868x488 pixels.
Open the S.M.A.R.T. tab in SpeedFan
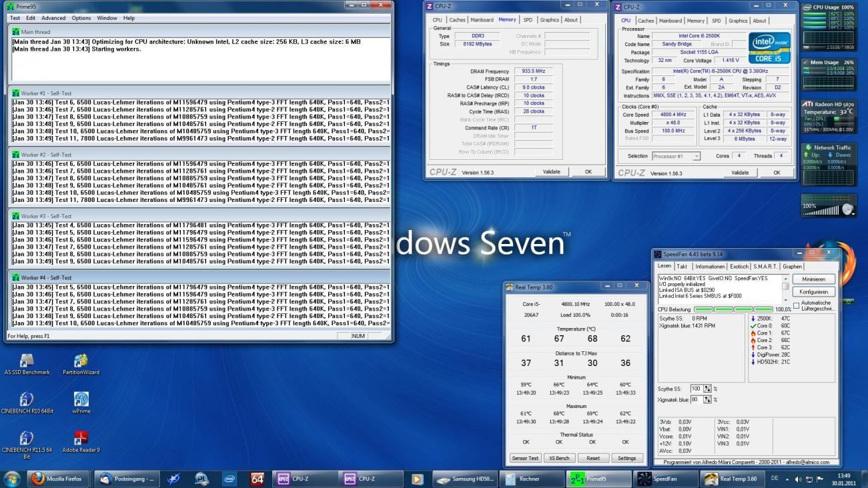[766, 266]
